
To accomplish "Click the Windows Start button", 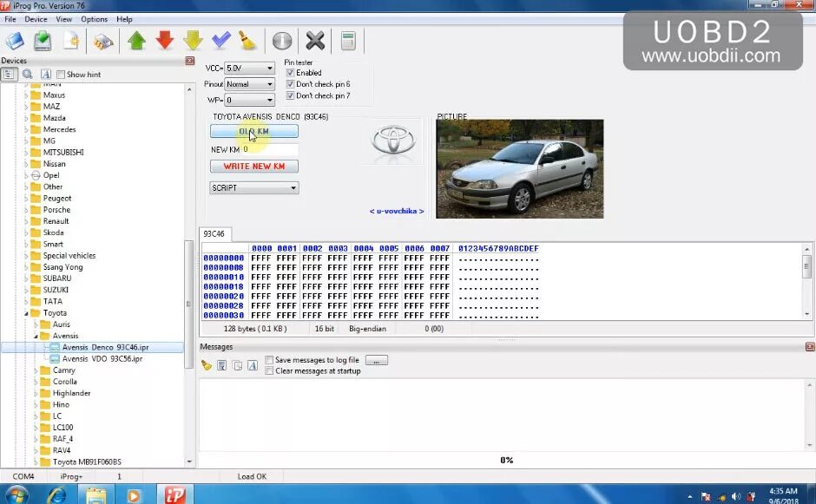I will coord(16,495).
